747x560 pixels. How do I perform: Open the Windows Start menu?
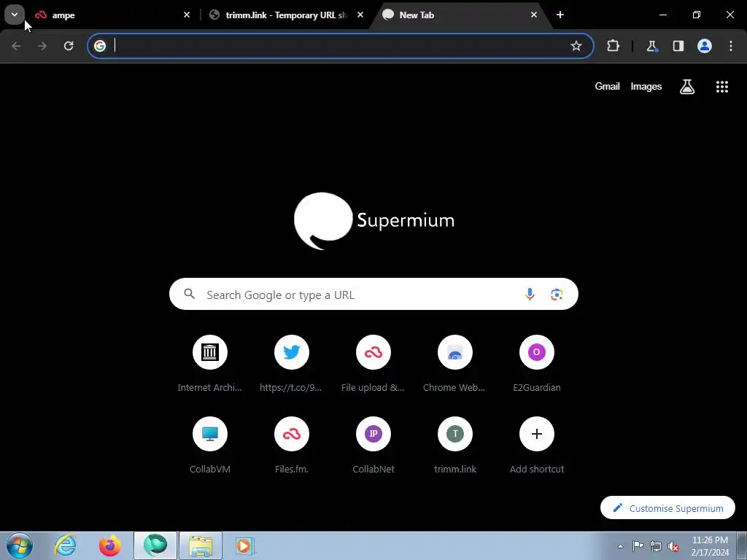(20, 545)
